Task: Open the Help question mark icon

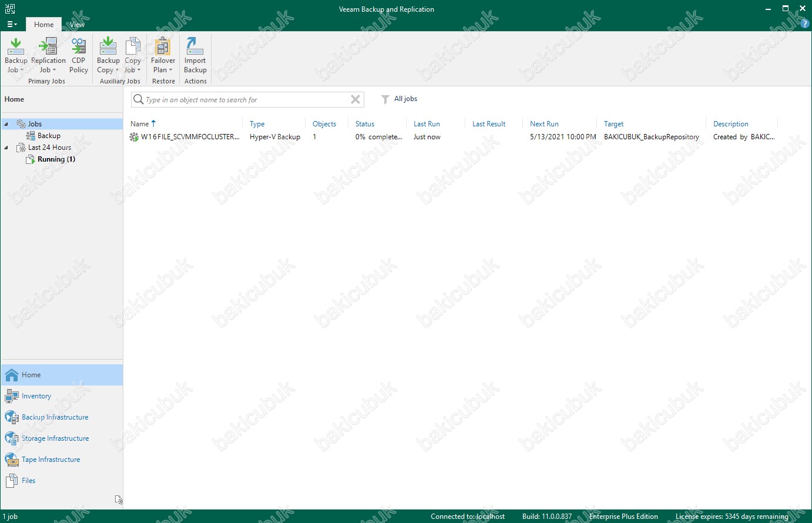Action: coord(805,24)
